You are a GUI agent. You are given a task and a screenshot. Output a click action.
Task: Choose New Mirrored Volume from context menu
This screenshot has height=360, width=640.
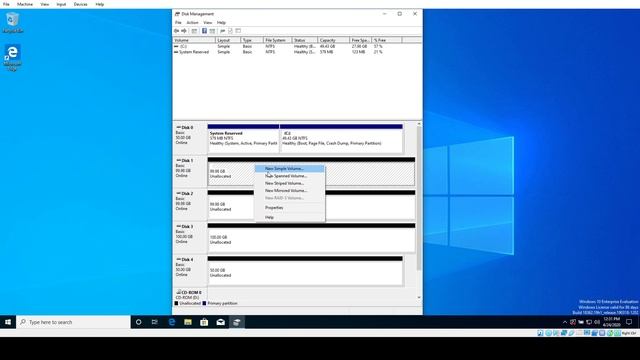[290, 191]
